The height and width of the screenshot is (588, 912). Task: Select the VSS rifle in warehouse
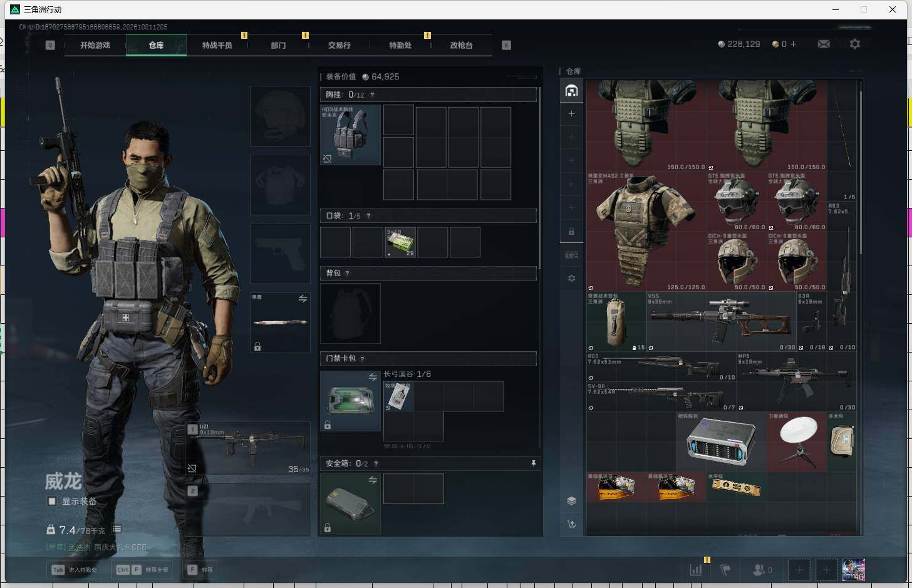721,321
